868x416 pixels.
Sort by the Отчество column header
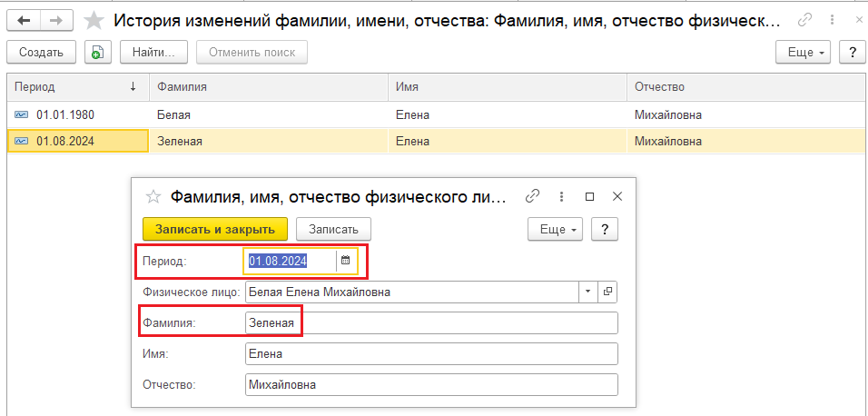point(746,86)
